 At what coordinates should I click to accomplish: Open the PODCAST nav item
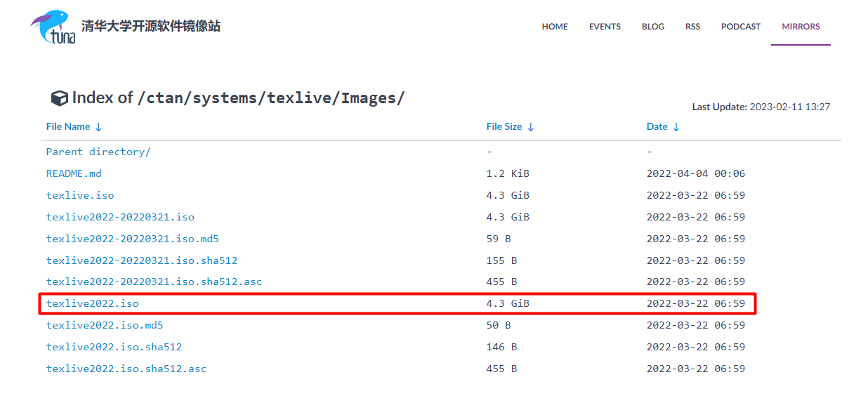(x=741, y=27)
